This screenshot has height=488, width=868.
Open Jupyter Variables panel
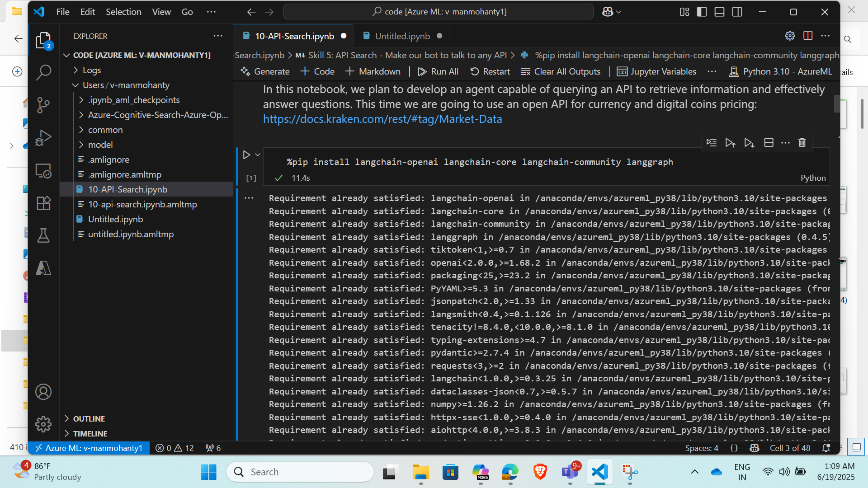click(656, 71)
